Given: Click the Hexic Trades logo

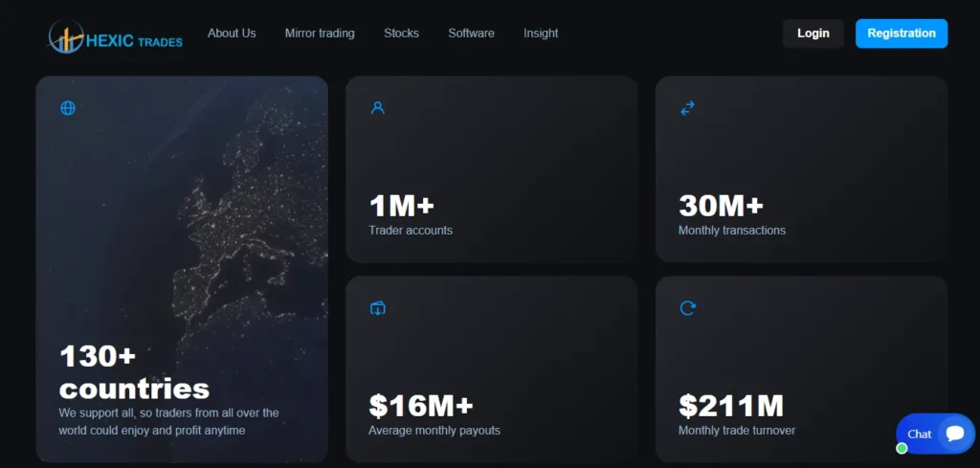Looking at the screenshot, I should (x=116, y=36).
